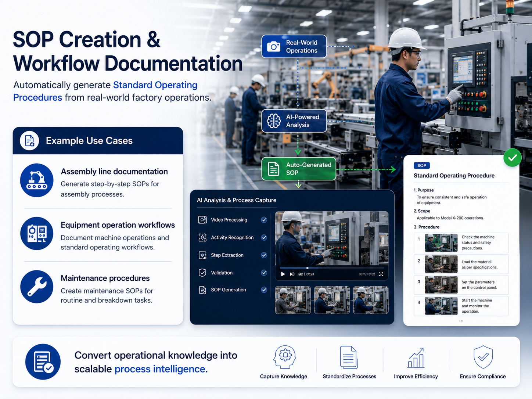532x399 pixels.
Task: Click the SOP Creation & Workflow Documentation title
Action: (x=127, y=51)
